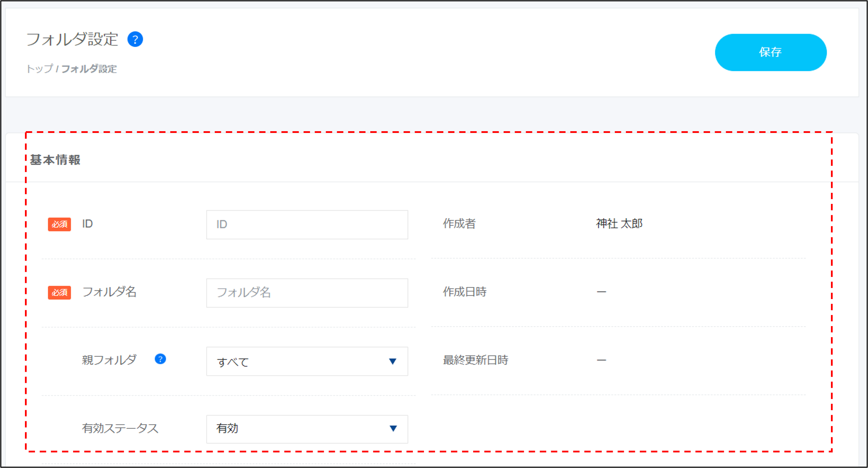Image resolution: width=868 pixels, height=468 pixels.
Task: Go to トップ via breadcrumb
Action: [40, 69]
